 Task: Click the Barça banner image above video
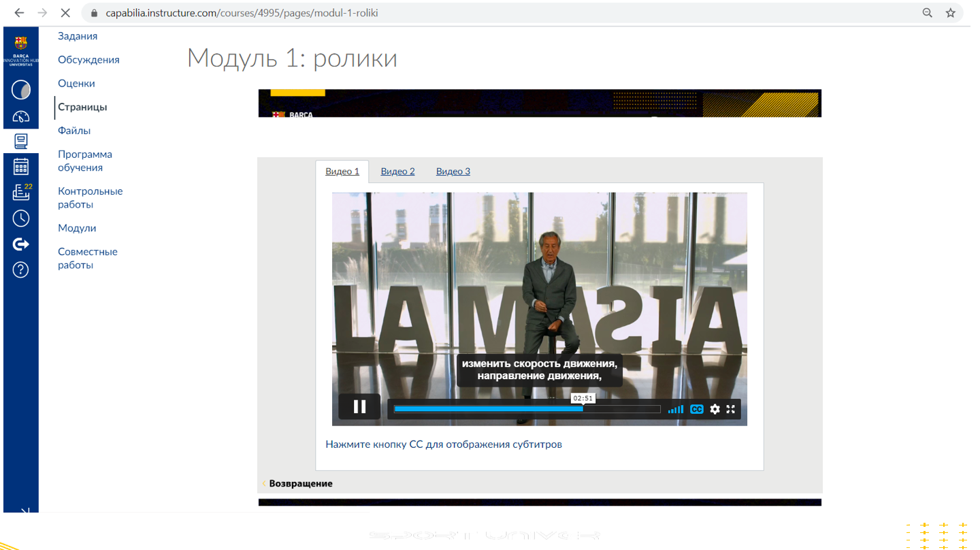(x=540, y=103)
